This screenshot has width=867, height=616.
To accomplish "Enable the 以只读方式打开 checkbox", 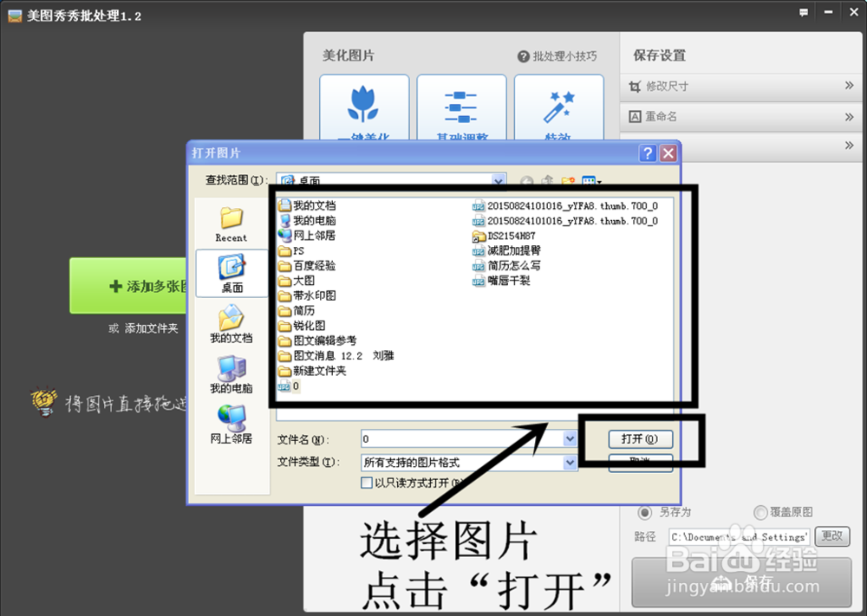I will (x=367, y=482).
